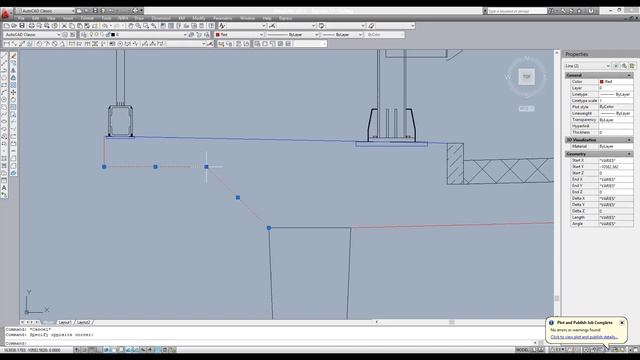The width and height of the screenshot is (640, 360).
Task: Open the AutoCAD application menu button
Action: tap(5, 14)
